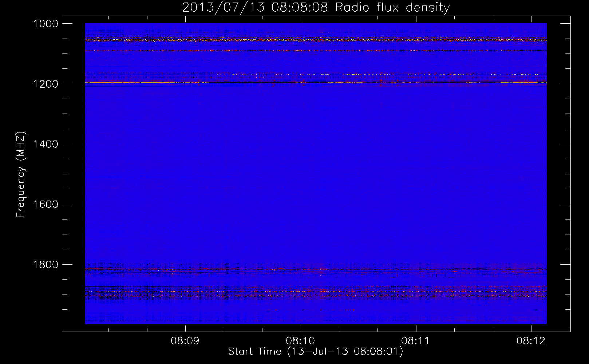The image size is (589, 364).
Task: Click the 08:11 time tick label
Action: pyautogui.click(x=415, y=341)
